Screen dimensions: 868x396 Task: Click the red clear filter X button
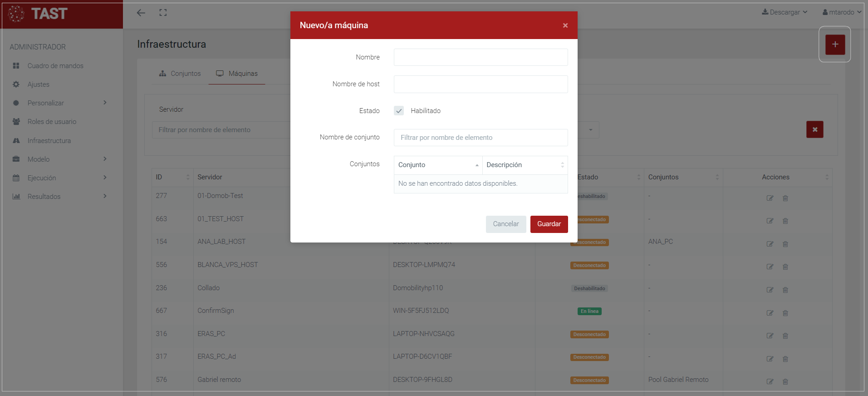pyautogui.click(x=814, y=129)
